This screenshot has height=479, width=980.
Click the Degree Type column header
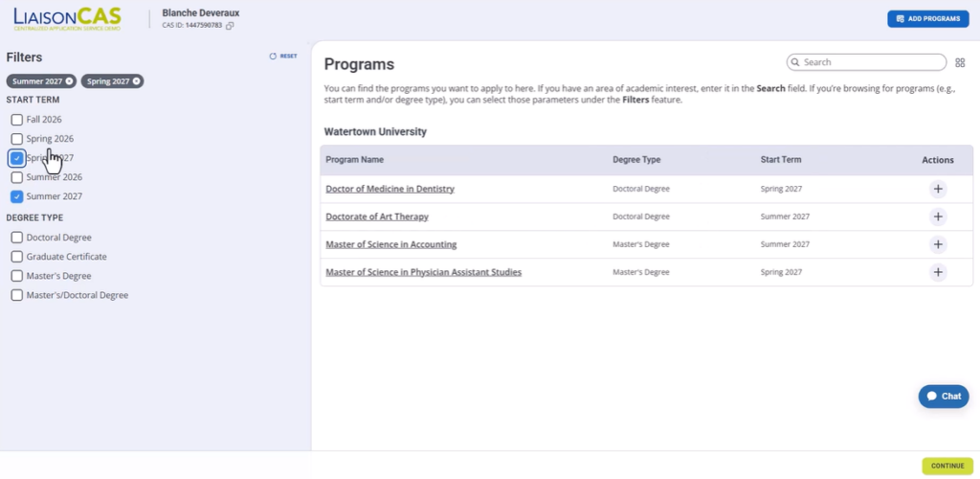[636, 160]
